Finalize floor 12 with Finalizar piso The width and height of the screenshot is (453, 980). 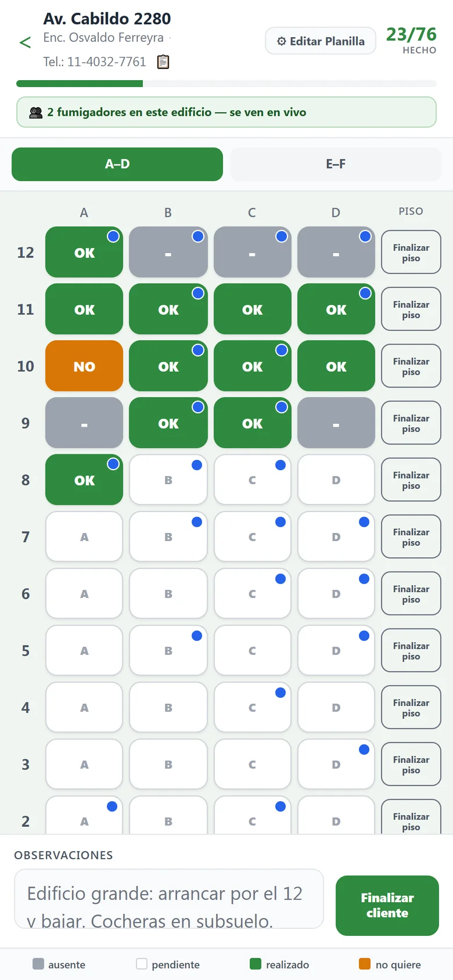(411, 252)
